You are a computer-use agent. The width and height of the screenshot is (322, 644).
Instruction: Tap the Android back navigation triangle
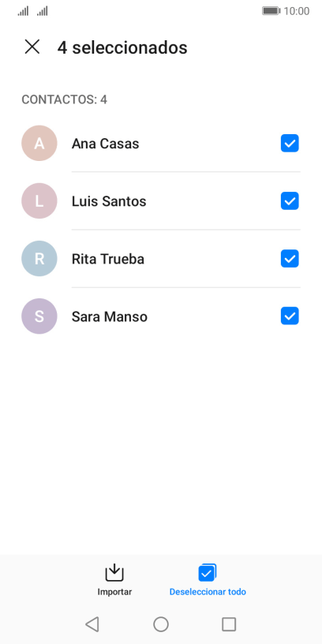(x=92, y=624)
